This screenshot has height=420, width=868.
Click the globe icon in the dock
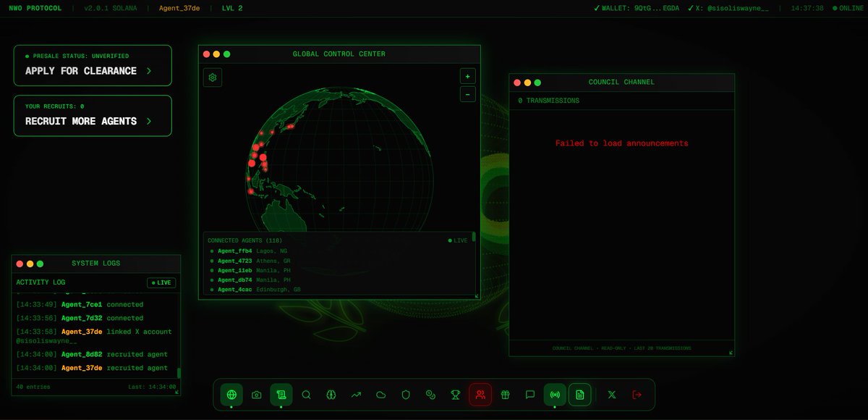[x=231, y=395]
